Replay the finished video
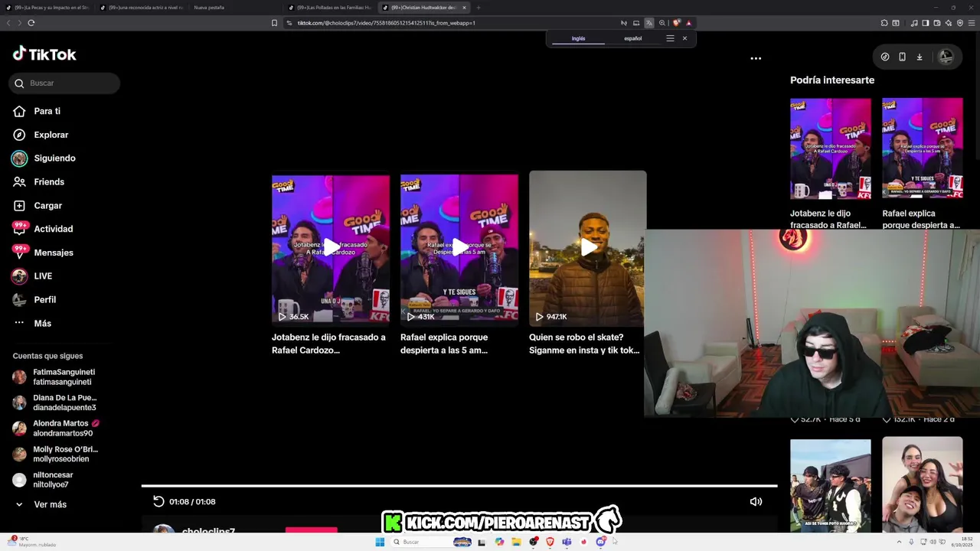This screenshot has width=980, height=551. tap(158, 501)
